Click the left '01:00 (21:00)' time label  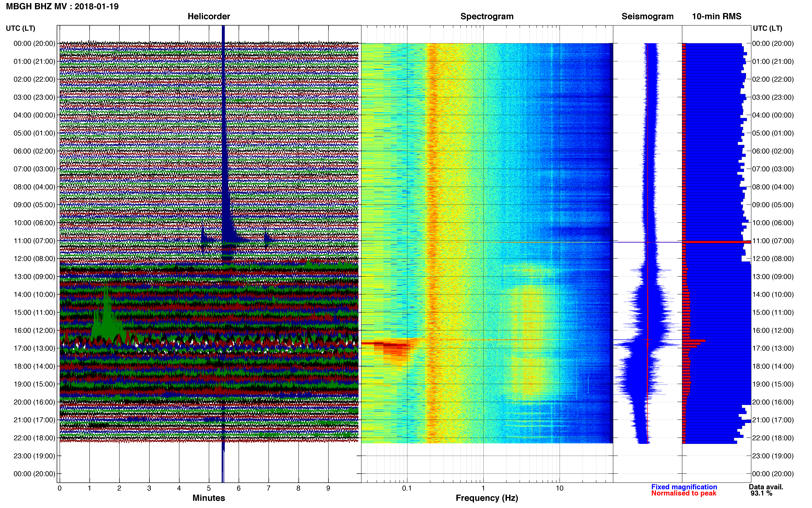point(34,62)
